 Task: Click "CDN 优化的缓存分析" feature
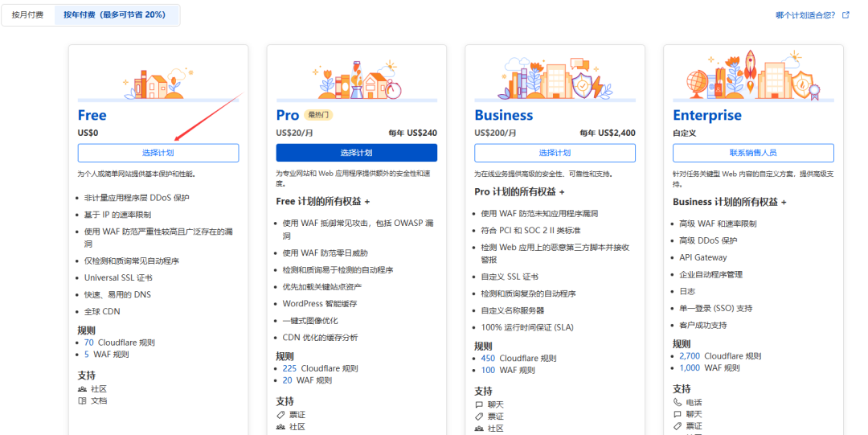tap(320, 338)
